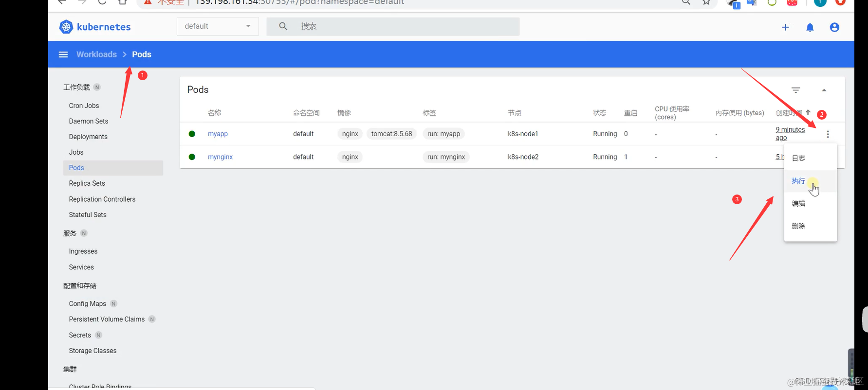This screenshot has height=390, width=868.
Task: Open the default namespace dropdown
Action: 218,26
